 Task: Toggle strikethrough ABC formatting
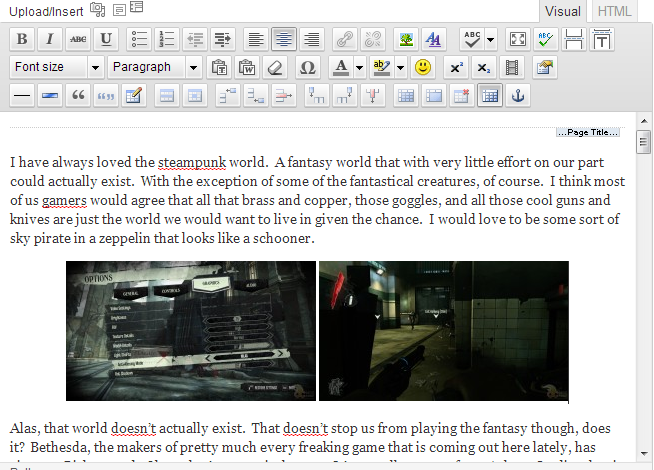click(78, 39)
